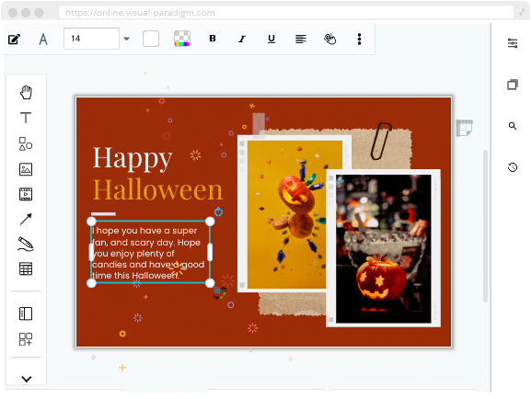The height and width of the screenshot is (399, 532).
Task: Select the Pan hand tool
Action: (x=26, y=92)
